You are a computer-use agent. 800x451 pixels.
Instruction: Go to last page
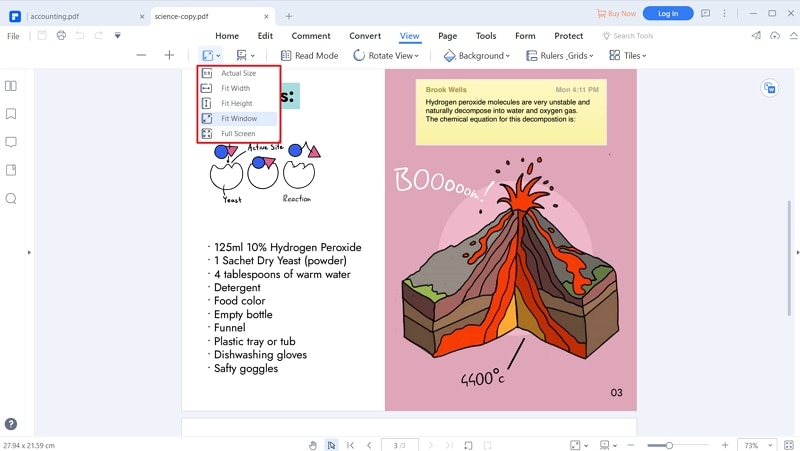449,445
